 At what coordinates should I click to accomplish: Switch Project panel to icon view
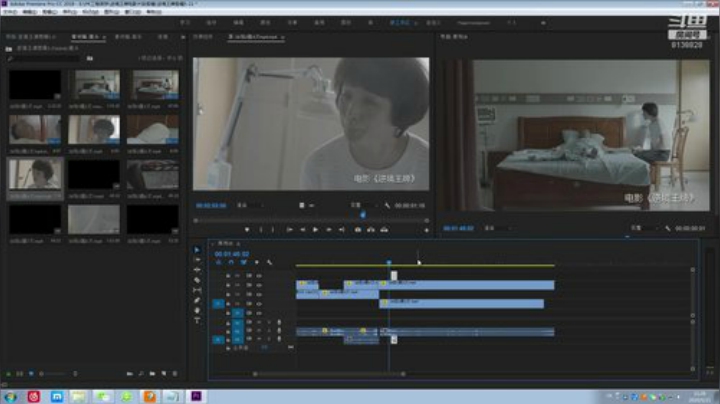coord(20,374)
